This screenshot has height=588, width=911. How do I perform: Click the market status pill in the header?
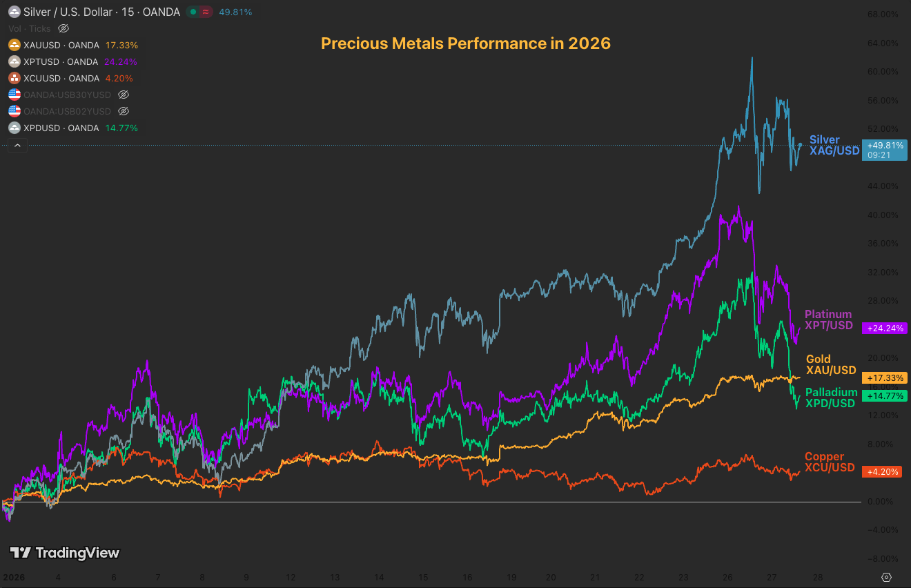click(x=199, y=12)
